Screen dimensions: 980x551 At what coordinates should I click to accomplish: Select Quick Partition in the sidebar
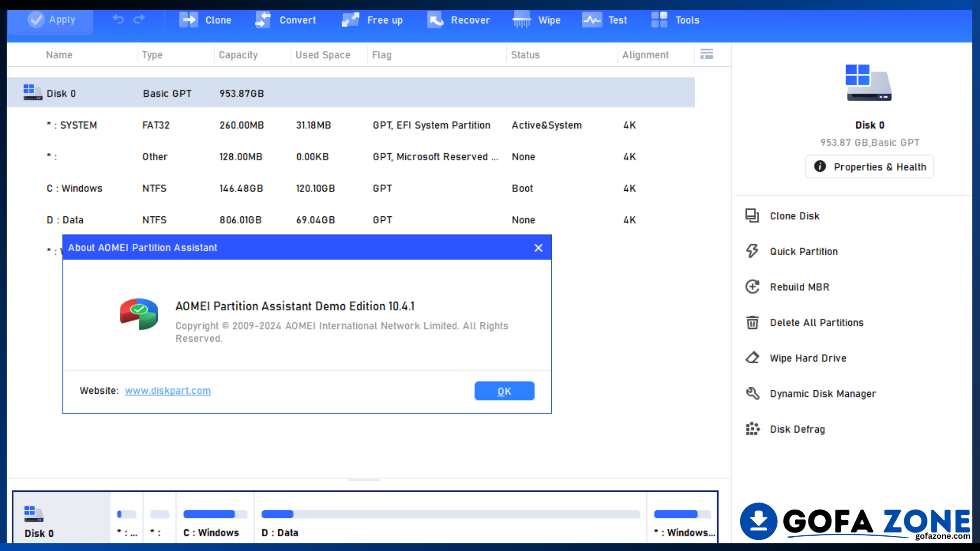[x=804, y=251]
